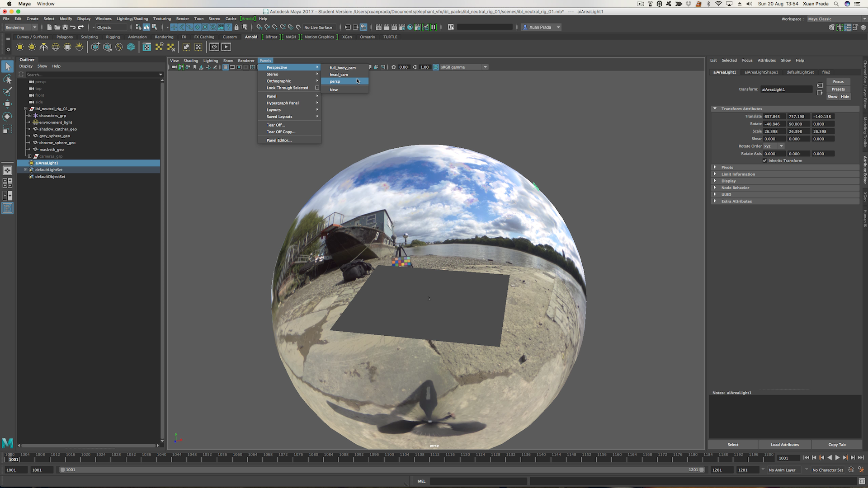The image size is (868, 488).
Task: Click viewport select camera icon
Action: (x=174, y=67)
